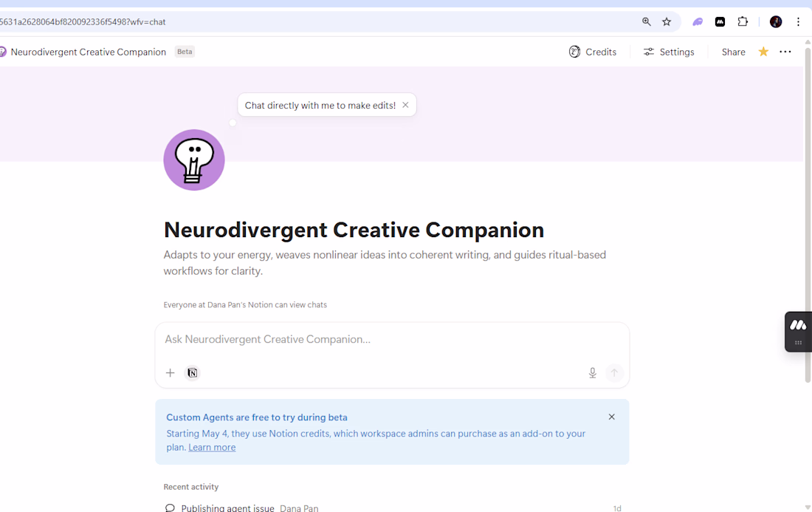Click the microphone voice input icon
Screen dimensions: 812x512
593,372
